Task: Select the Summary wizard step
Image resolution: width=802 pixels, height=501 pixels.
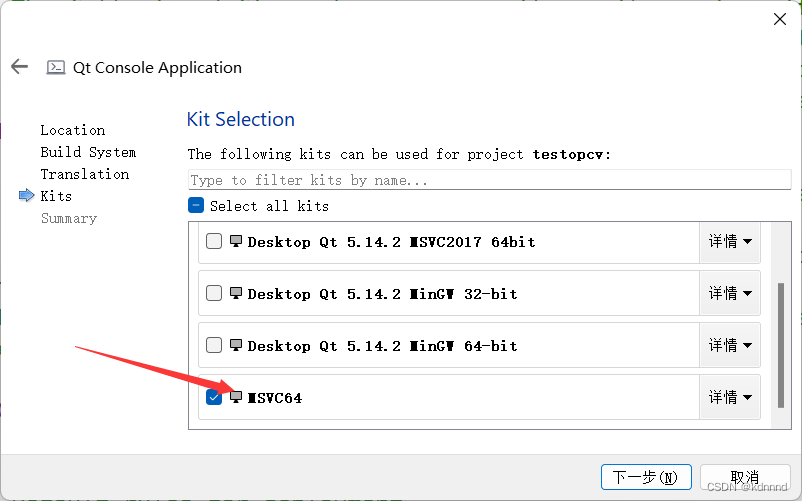Action: 69,218
